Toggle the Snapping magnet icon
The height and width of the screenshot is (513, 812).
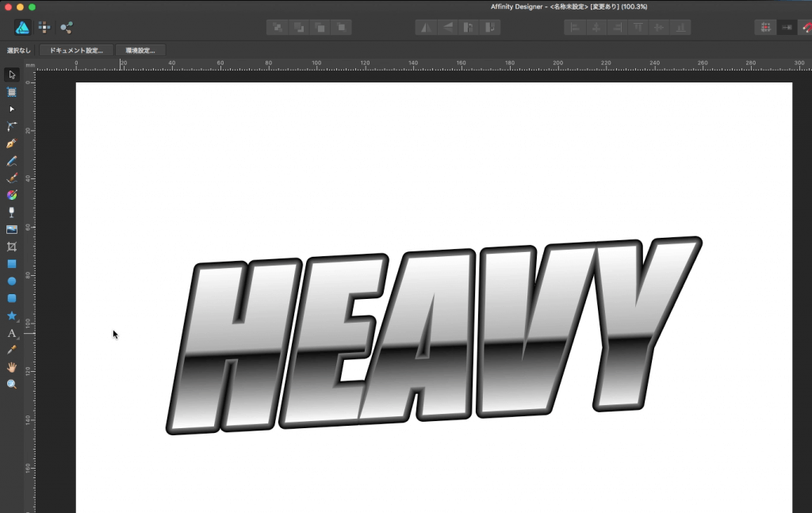[x=806, y=28]
